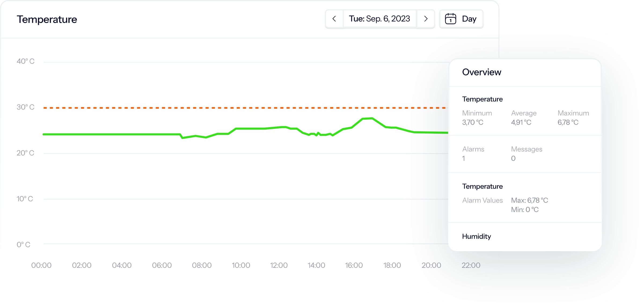
Task: Select the Day view button
Action: tap(461, 19)
